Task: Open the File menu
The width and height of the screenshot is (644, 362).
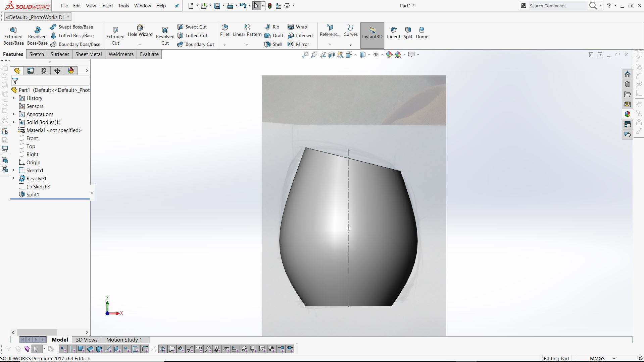Action: (x=64, y=6)
